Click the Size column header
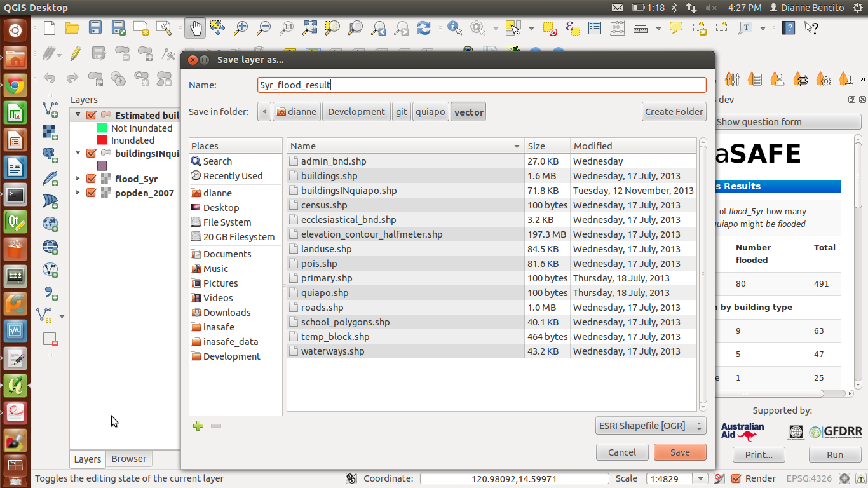Viewport: 868px width, 488px height. [x=547, y=146]
